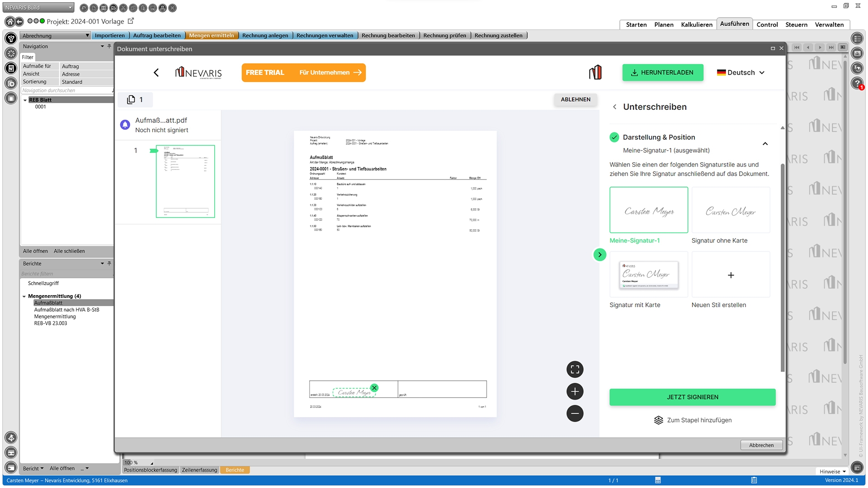Click the ABLEHNEN button
Screen dimensions: 868x488
tap(575, 99)
